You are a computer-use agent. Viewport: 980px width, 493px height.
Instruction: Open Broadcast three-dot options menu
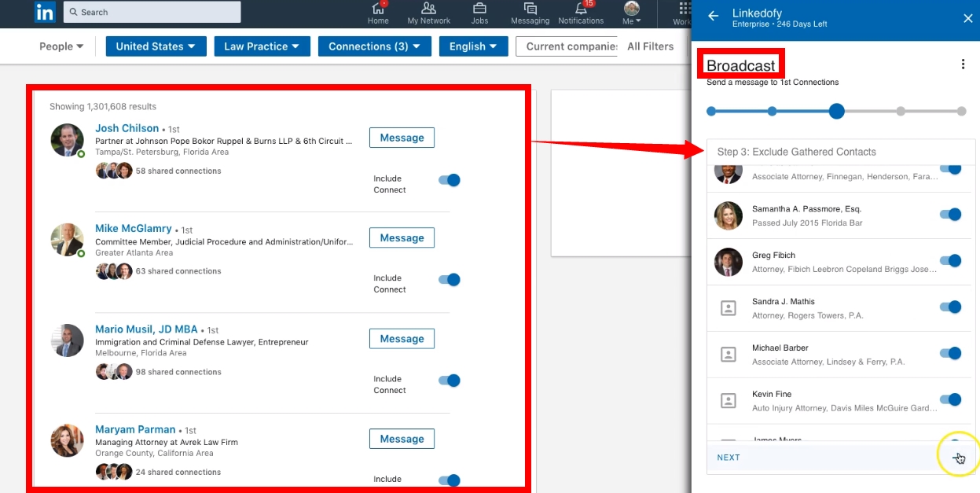tap(963, 64)
